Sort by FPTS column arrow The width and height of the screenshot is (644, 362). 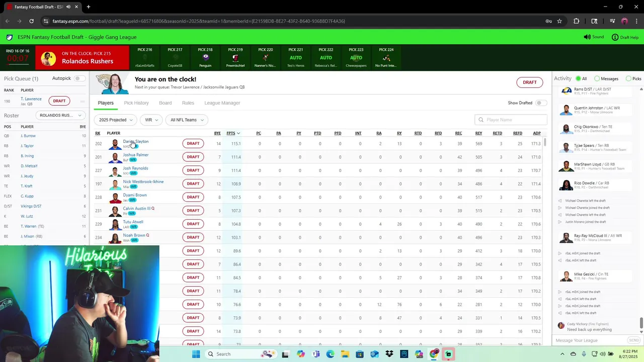click(x=238, y=133)
